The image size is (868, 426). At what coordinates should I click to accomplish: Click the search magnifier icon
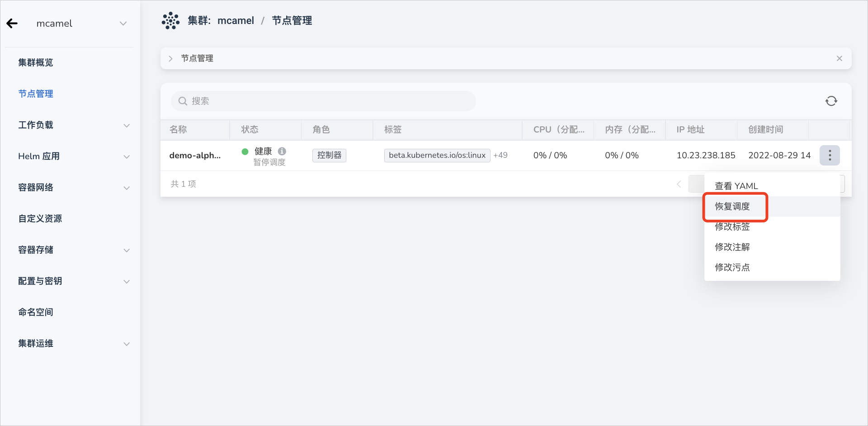(x=183, y=101)
